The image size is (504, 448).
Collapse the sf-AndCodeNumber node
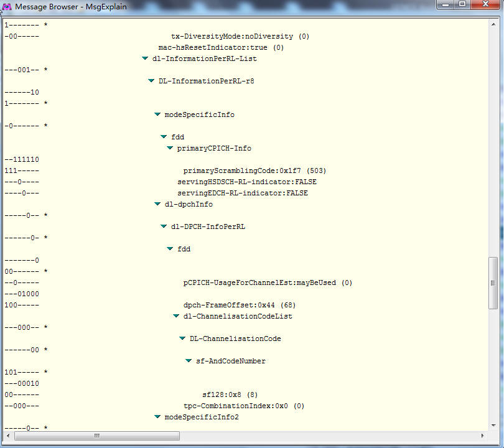[x=189, y=361]
